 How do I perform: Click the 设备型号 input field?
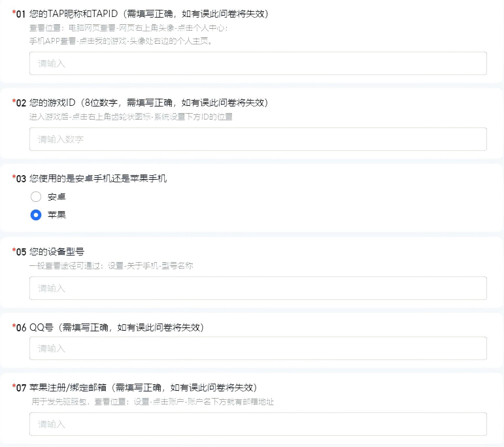pos(258,288)
